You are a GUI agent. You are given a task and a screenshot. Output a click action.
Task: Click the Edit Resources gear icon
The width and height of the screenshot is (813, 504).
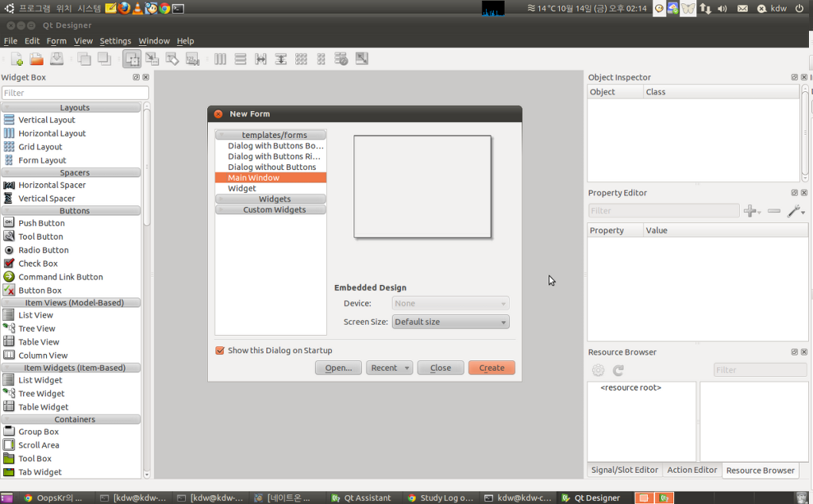(x=599, y=370)
